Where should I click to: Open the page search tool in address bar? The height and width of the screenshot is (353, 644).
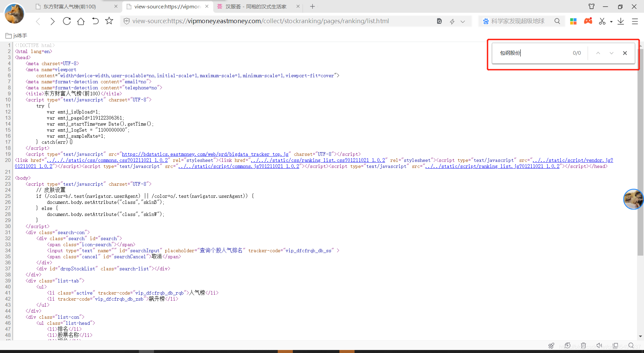point(439,21)
